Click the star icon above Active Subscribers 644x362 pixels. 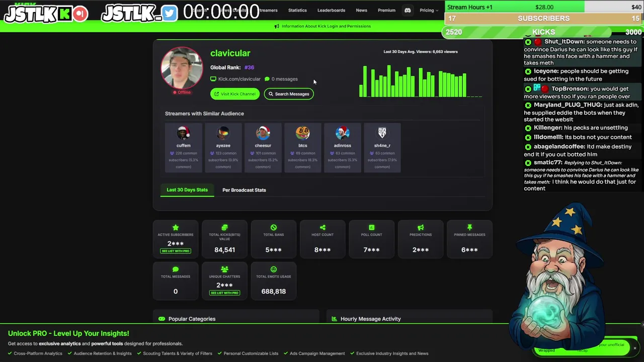pos(175,227)
